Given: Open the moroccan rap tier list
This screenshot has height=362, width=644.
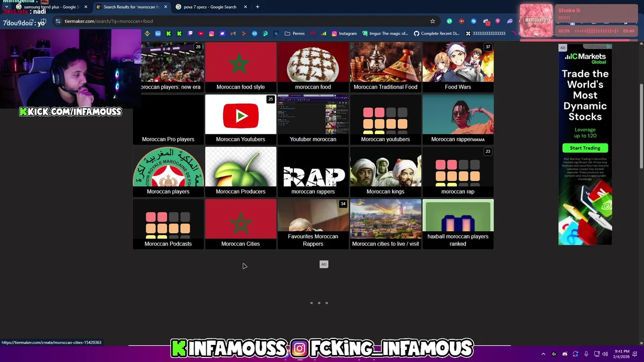Looking at the screenshot, I should (458, 171).
